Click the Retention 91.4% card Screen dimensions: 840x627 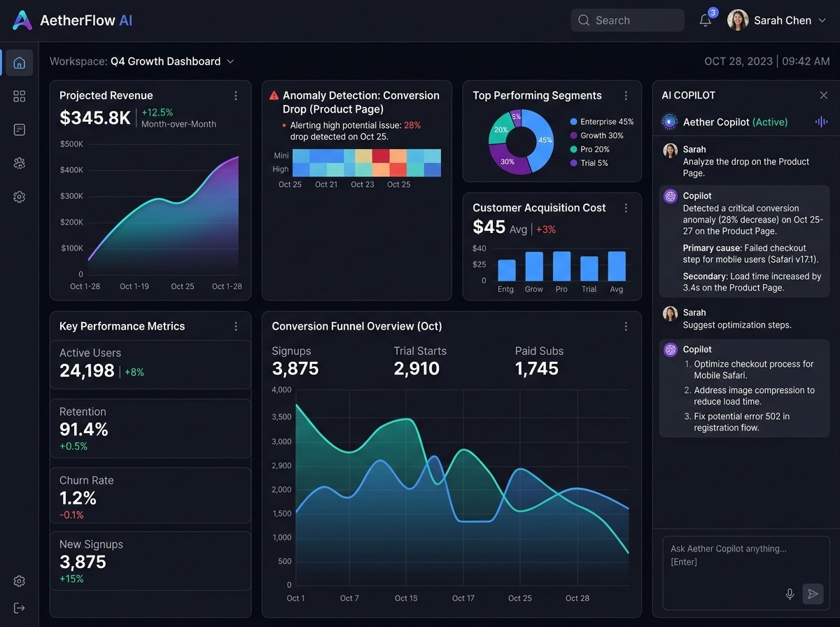(150, 429)
